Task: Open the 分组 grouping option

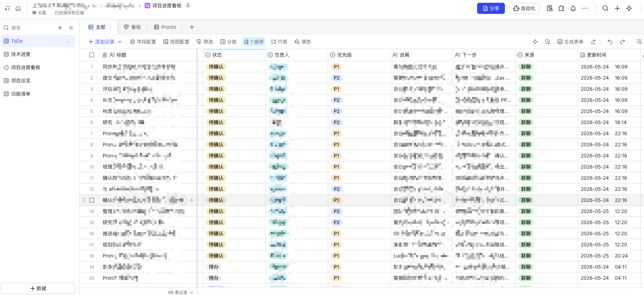Action: 228,42
